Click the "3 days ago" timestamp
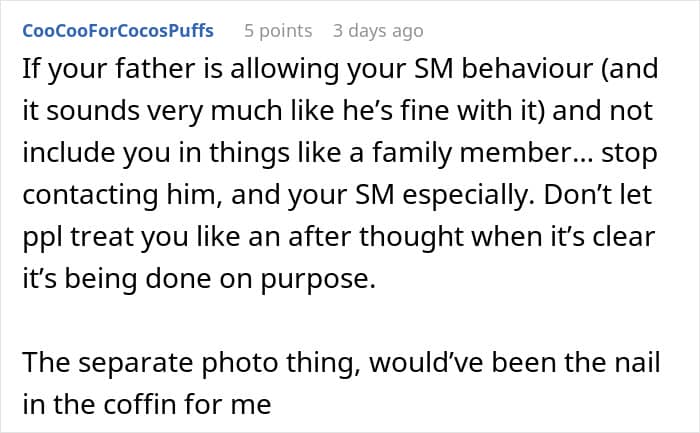This screenshot has width=700, height=433. (x=377, y=31)
